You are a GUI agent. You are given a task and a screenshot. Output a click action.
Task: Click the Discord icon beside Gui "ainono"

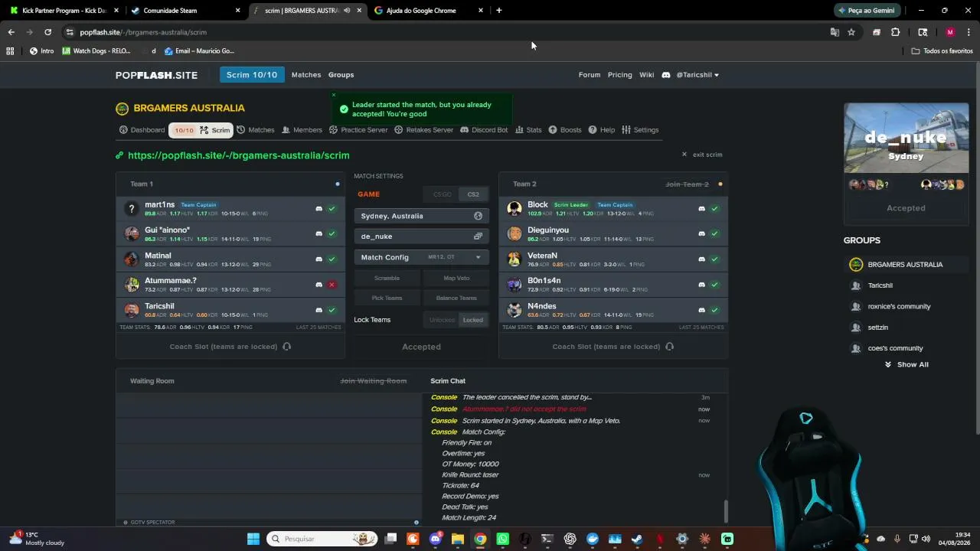pyautogui.click(x=319, y=233)
